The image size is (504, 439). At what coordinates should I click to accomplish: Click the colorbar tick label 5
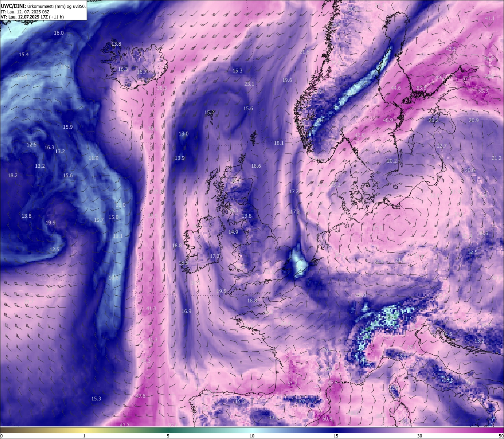click(168, 436)
